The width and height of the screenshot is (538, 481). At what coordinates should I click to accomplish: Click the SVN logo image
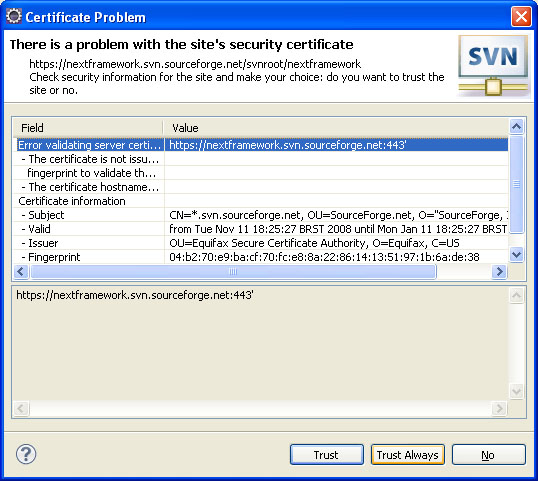pos(493,66)
